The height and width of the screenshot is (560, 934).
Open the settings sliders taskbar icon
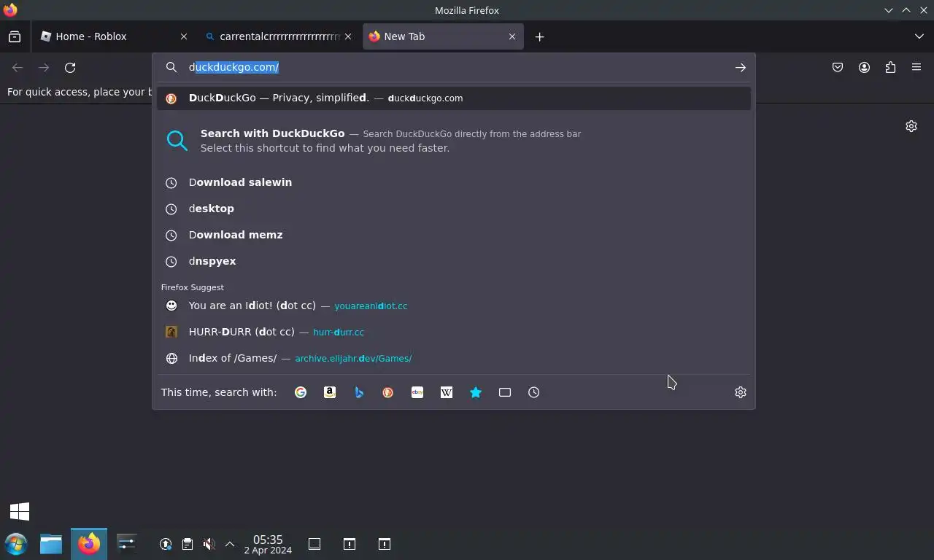coord(127,544)
